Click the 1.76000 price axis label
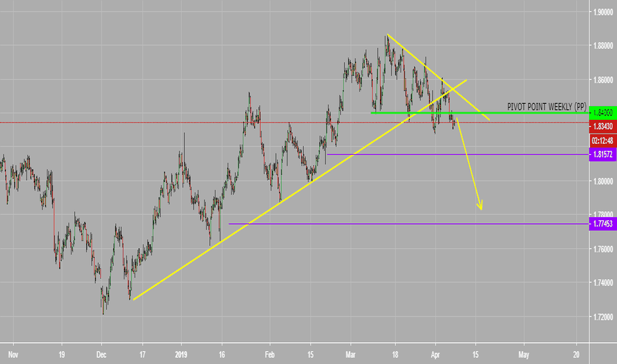Viewport: 617px width, 364px height. coord(603,249)
